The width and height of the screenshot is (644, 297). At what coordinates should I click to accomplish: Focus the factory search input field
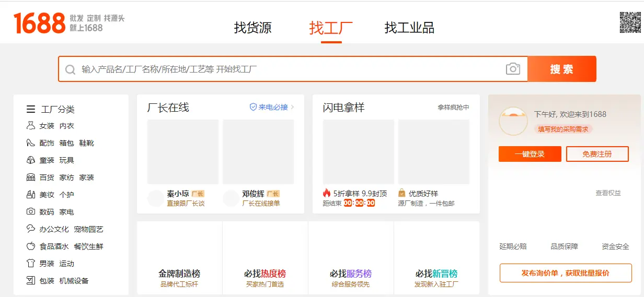[287, 69]
